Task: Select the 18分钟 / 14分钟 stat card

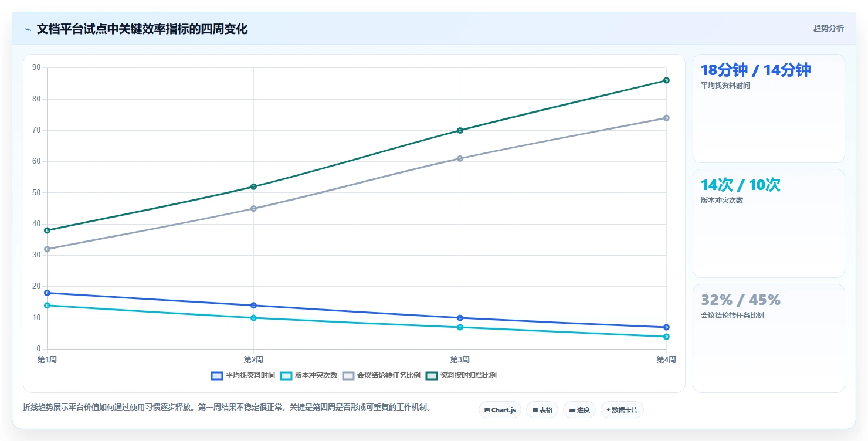Action: point(769,108)
